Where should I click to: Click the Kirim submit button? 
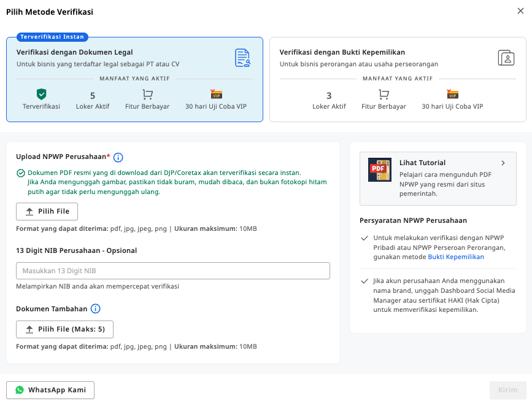[x=508, y=390]
